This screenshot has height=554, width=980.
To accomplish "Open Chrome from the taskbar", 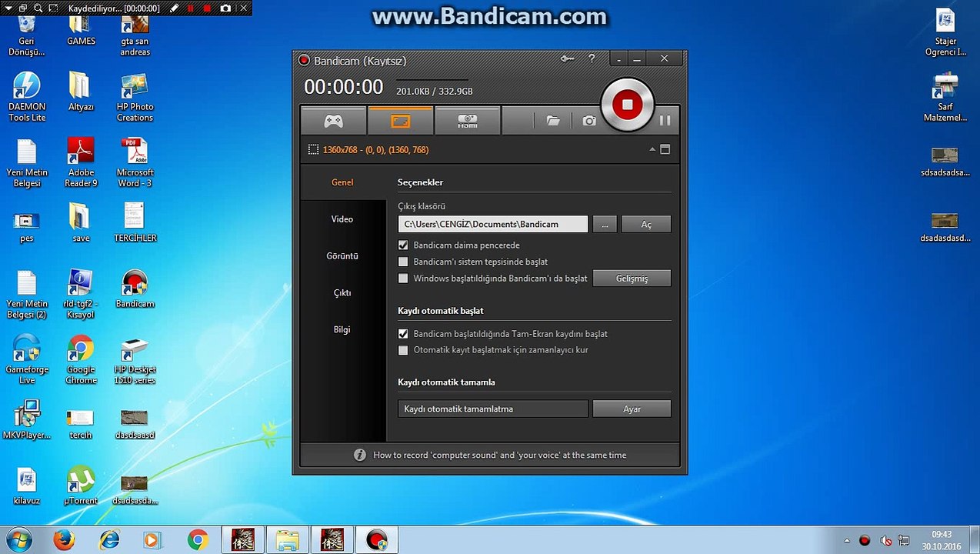I will coord(198,540).
